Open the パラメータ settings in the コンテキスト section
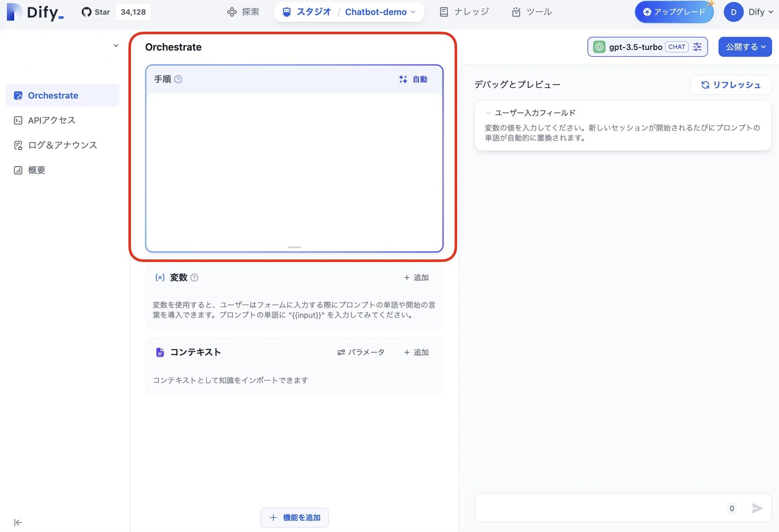 click(x=360, y=352)
